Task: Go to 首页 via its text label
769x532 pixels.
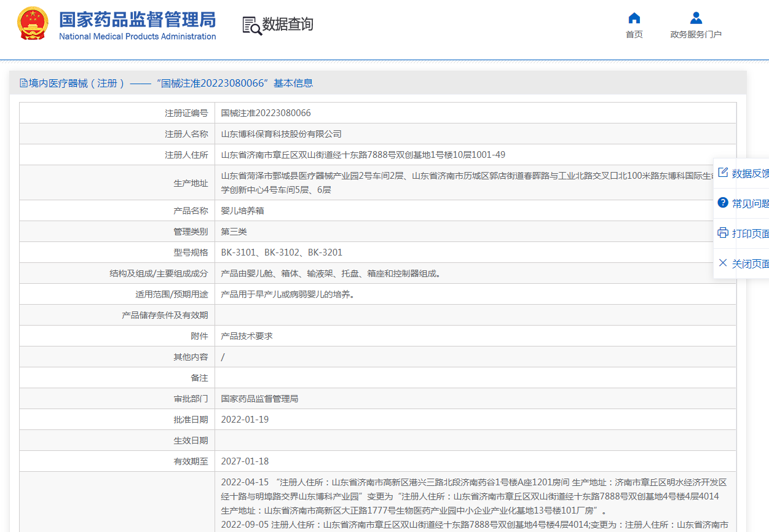Action: [634, 34]
